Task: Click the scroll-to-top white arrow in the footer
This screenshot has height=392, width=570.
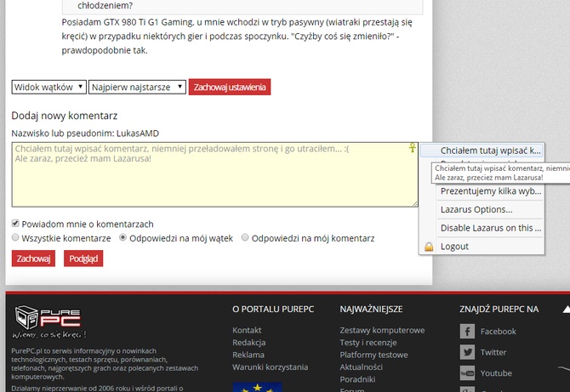Action: pyautogui.click(x=567, y=310)
